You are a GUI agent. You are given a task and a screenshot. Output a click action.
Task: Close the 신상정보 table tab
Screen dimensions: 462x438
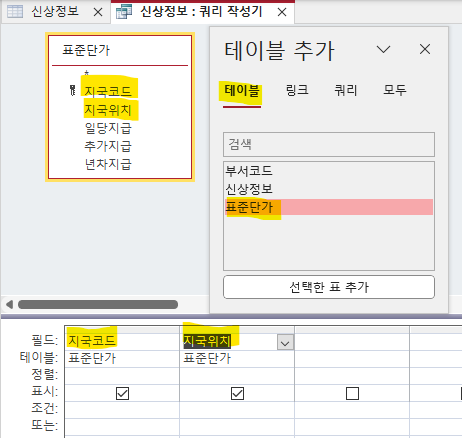98,13
